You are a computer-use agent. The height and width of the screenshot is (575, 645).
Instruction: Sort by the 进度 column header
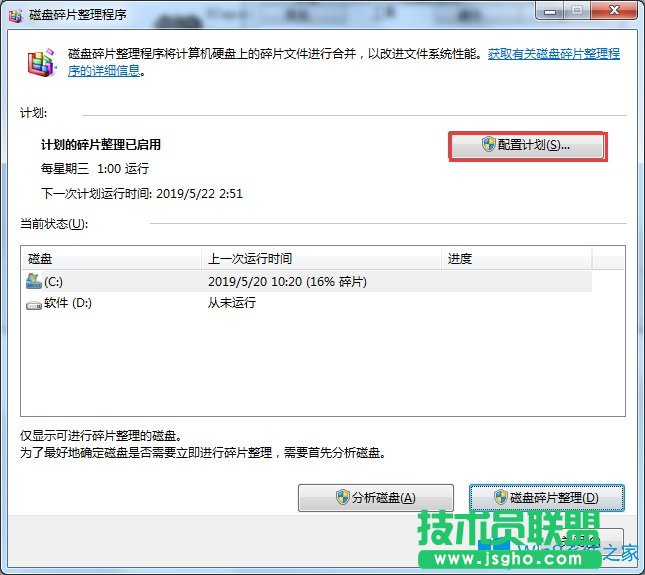click(x=517, y=258)
